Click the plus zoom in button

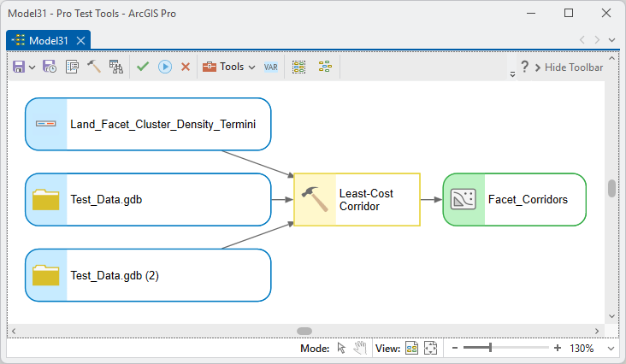558,348
